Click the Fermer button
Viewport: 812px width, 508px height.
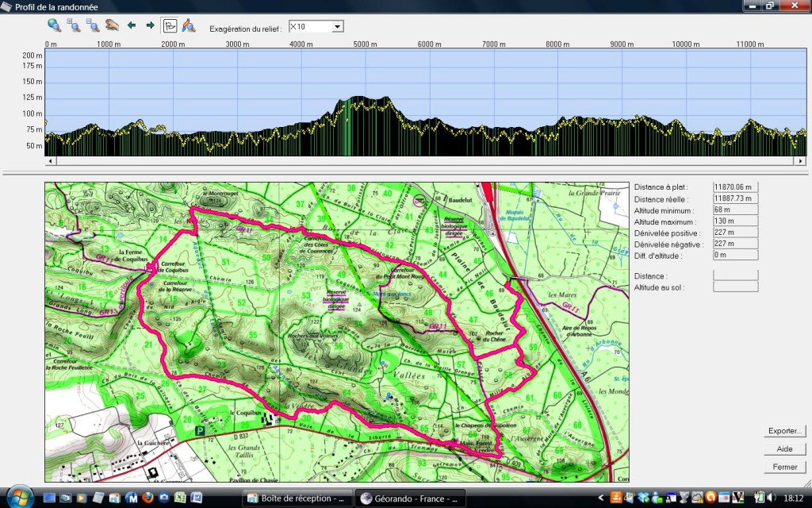(783, 467)
